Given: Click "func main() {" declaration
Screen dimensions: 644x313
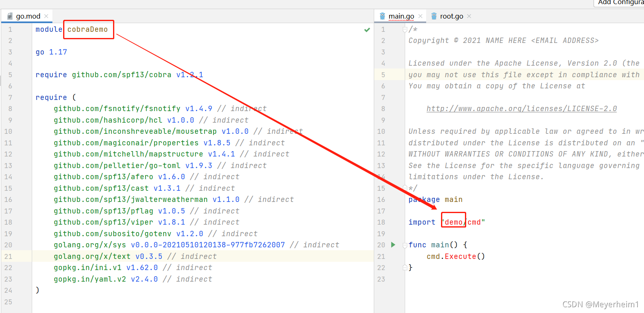Looking at the screenshot, I should [438, 245].
